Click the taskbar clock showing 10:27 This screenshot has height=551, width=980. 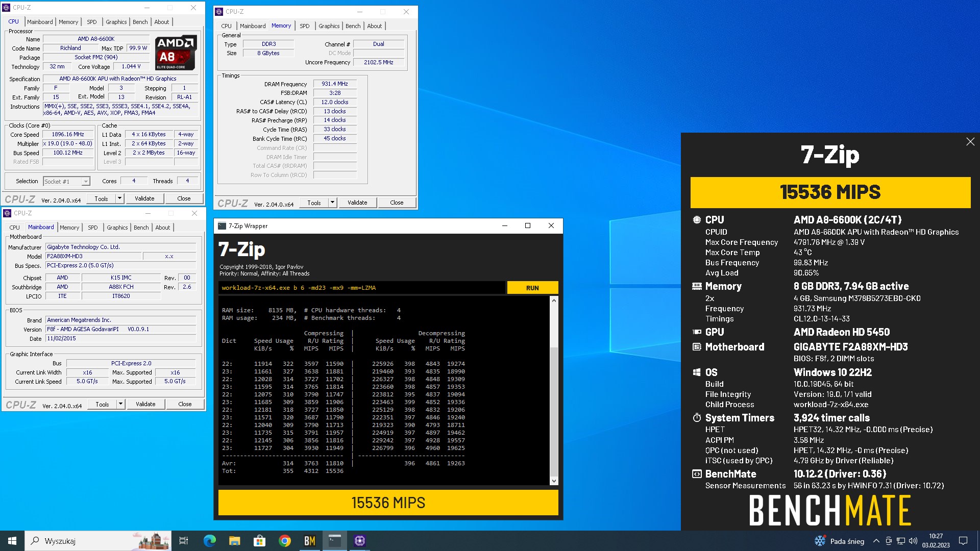[x=936, y=541]
